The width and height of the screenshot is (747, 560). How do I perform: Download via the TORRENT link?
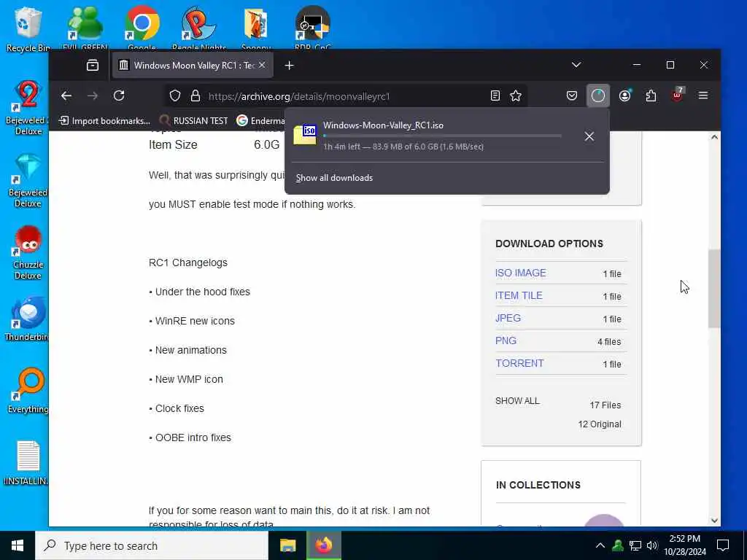click(519, 363)
